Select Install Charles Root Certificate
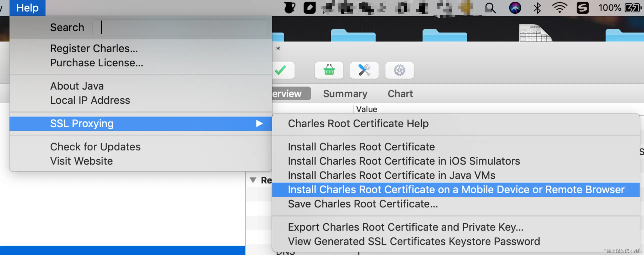Image resolution: width=644 pixels, height=255 pixels. point(455,147)
